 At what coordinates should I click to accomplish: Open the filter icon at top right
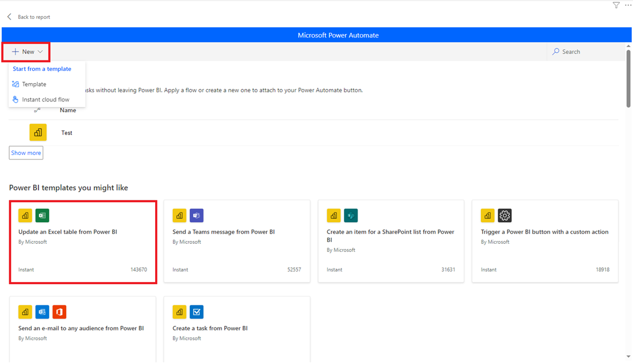pos(616,5)
